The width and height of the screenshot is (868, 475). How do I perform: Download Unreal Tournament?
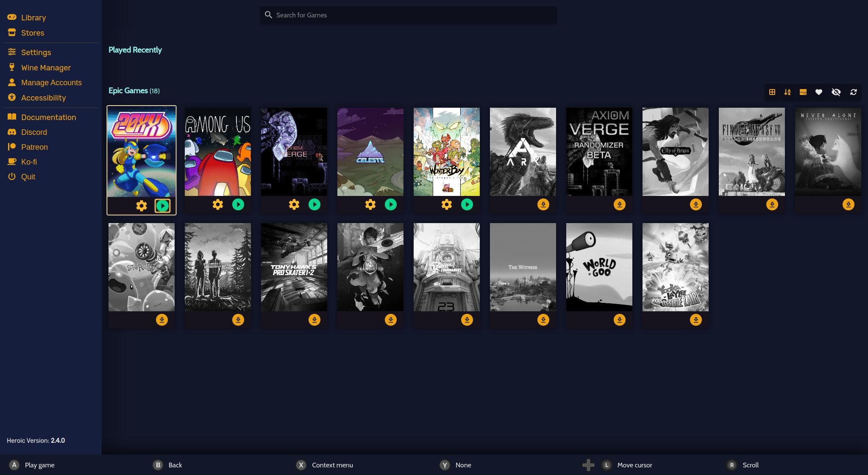tap(467, 320)
